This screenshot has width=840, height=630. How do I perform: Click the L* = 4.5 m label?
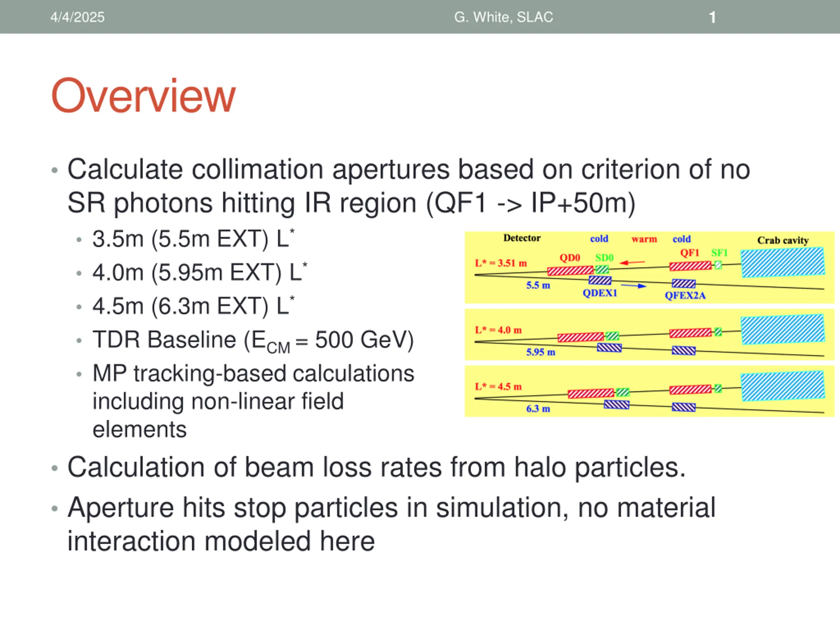coord(498,387)
